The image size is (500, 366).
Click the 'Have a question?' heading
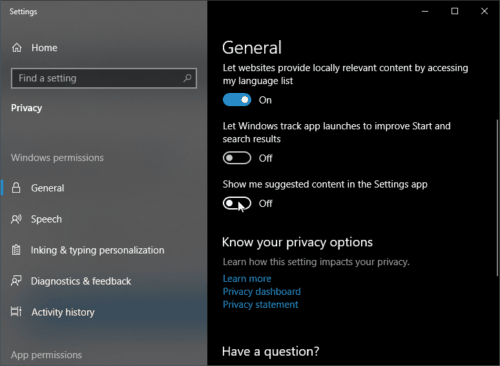[271, 351]
